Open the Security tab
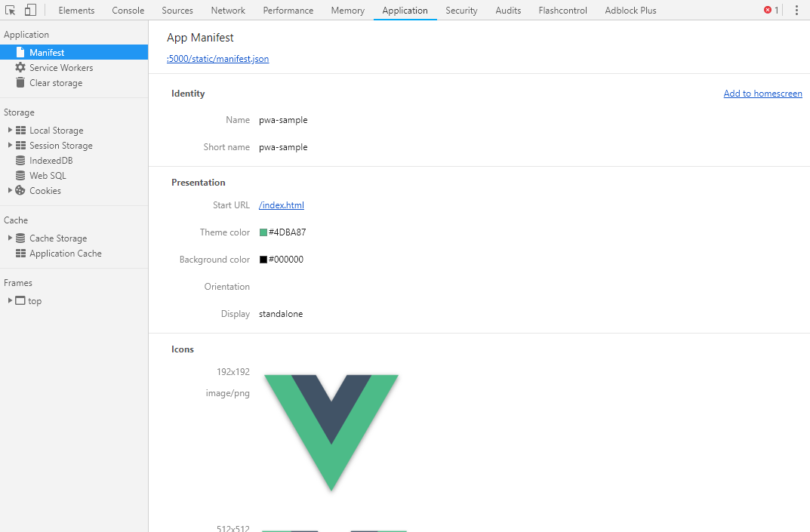The width and height of the screenshot is (810, 532). [461, 11]
